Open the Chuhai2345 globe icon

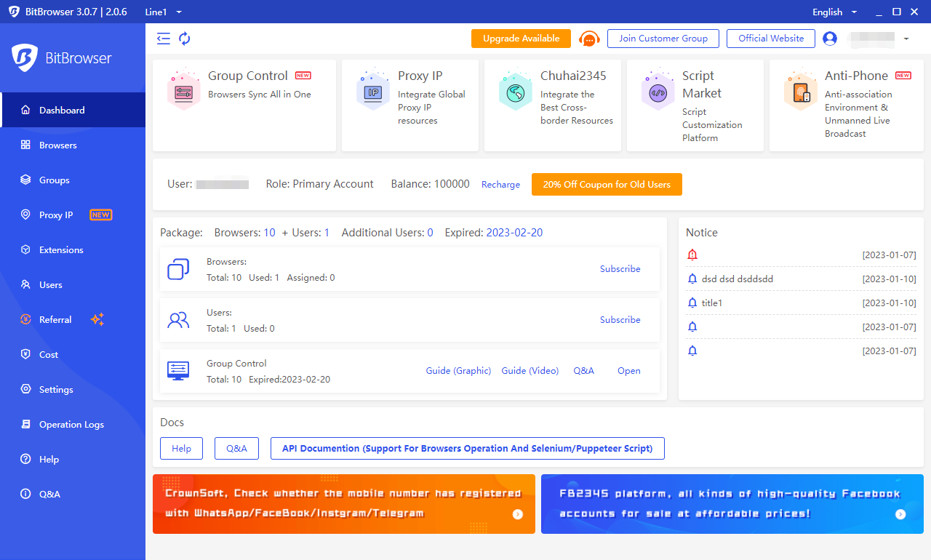pos(516,90)
